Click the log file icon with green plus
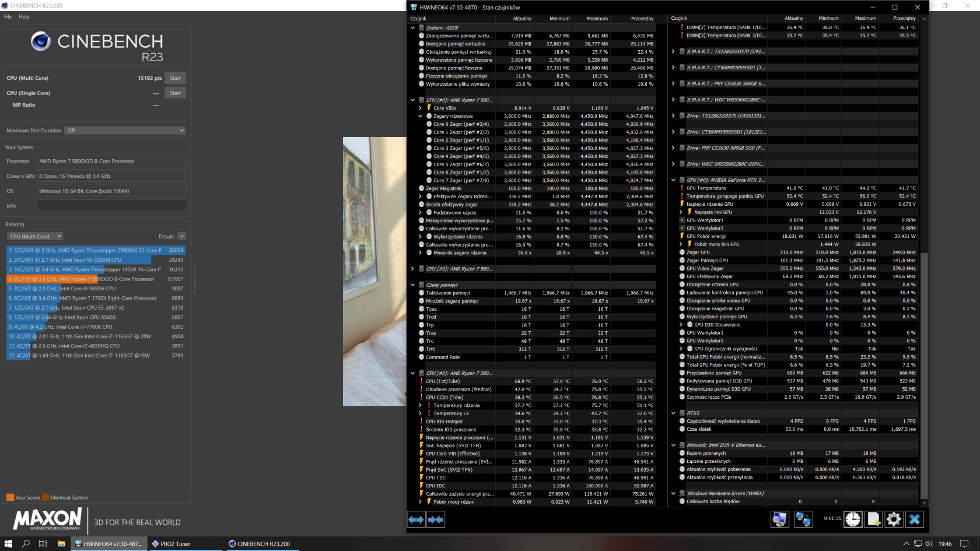Viewport: 980px width, 551px height. coord(873,519)
